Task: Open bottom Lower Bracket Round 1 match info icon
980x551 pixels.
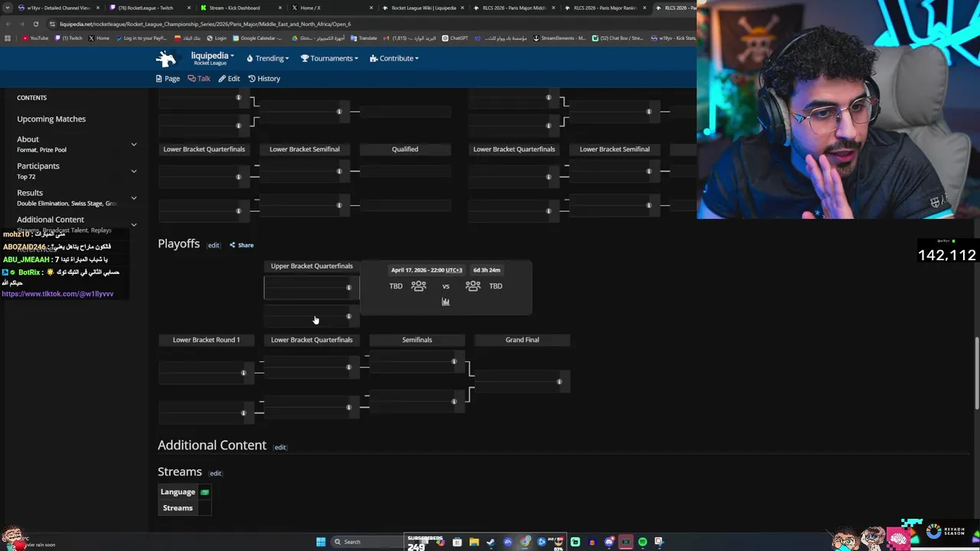Action: coord(243,413)
